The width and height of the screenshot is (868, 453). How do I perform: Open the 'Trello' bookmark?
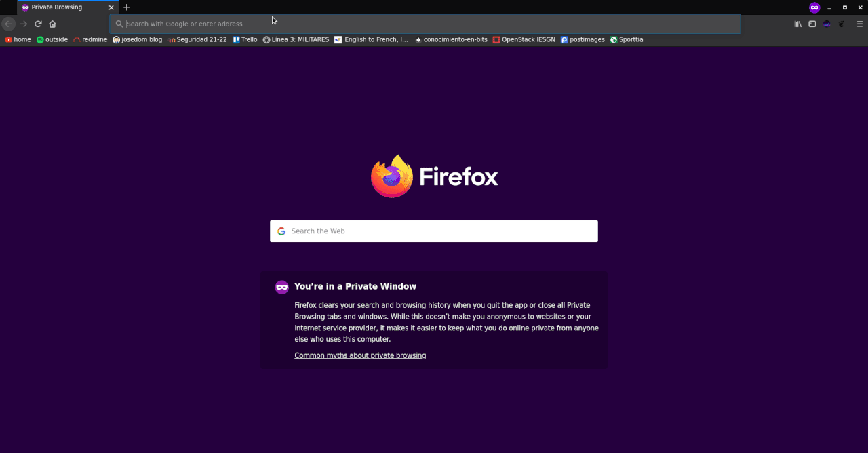coord(245,39)
